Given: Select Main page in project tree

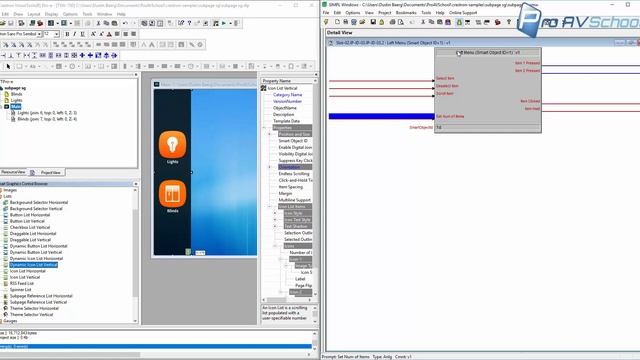Looking at the screenshot, I should pos(16,107).
